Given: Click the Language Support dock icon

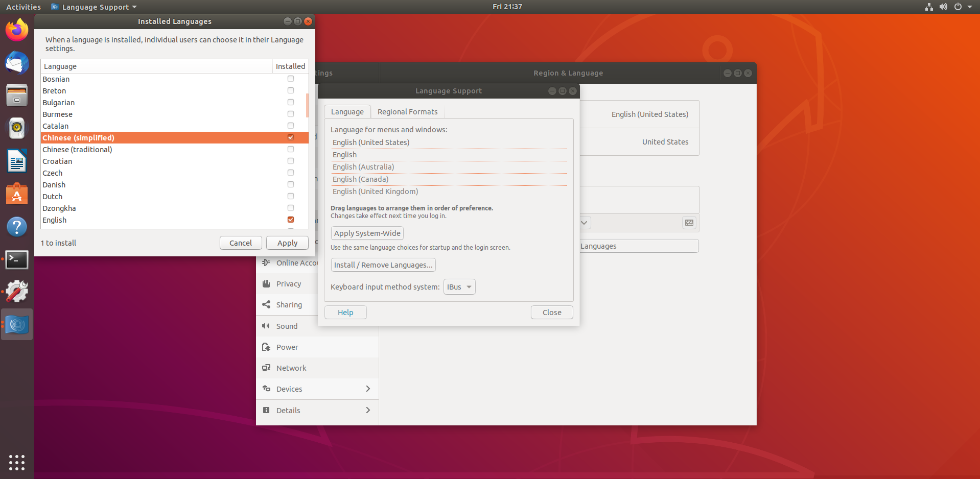Looking at the screenshot, I should point(17,325).
